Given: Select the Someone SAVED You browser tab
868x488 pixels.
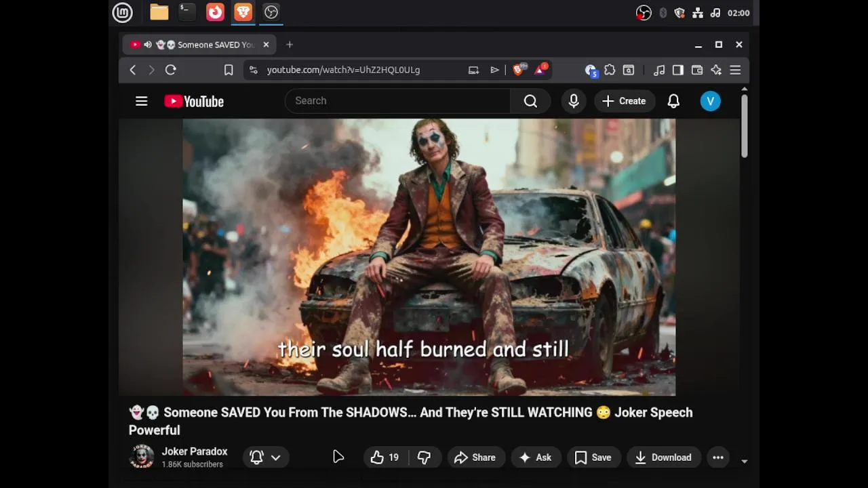Looking at the screenshot, I should 199,45.
